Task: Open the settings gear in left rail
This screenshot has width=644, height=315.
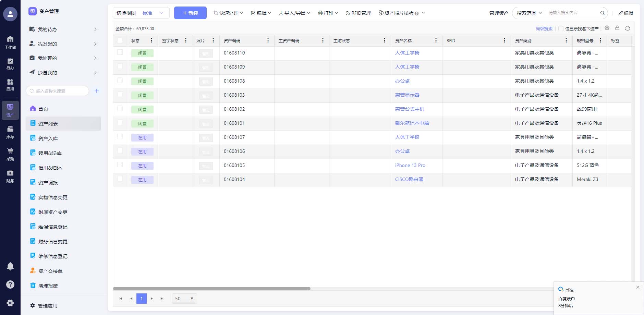Action: pos(10,303)
